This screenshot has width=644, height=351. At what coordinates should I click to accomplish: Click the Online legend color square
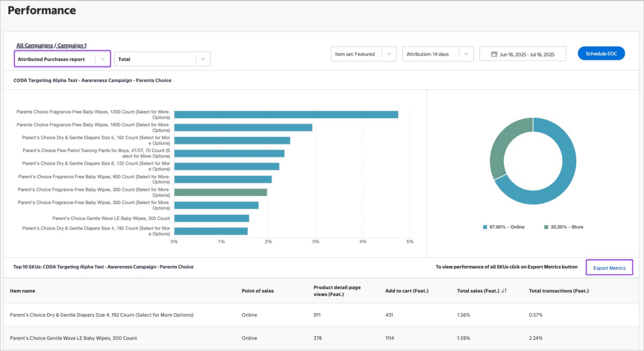pos(485,227)
